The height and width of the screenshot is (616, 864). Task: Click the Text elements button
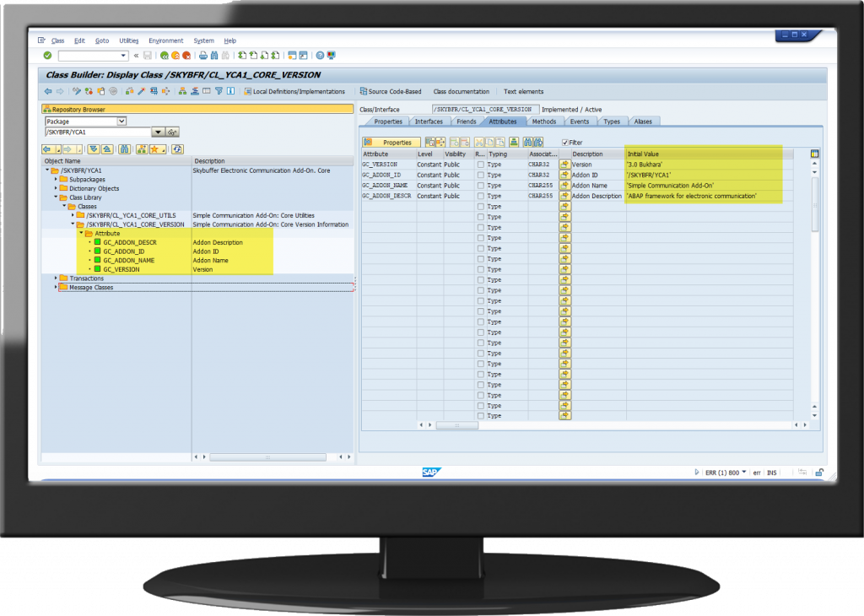(x=523, y=91)
